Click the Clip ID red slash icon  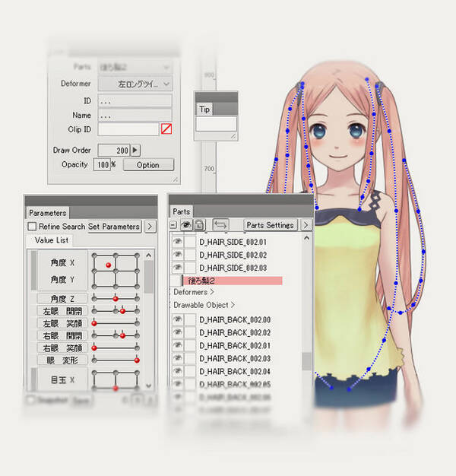pos(166,129)
